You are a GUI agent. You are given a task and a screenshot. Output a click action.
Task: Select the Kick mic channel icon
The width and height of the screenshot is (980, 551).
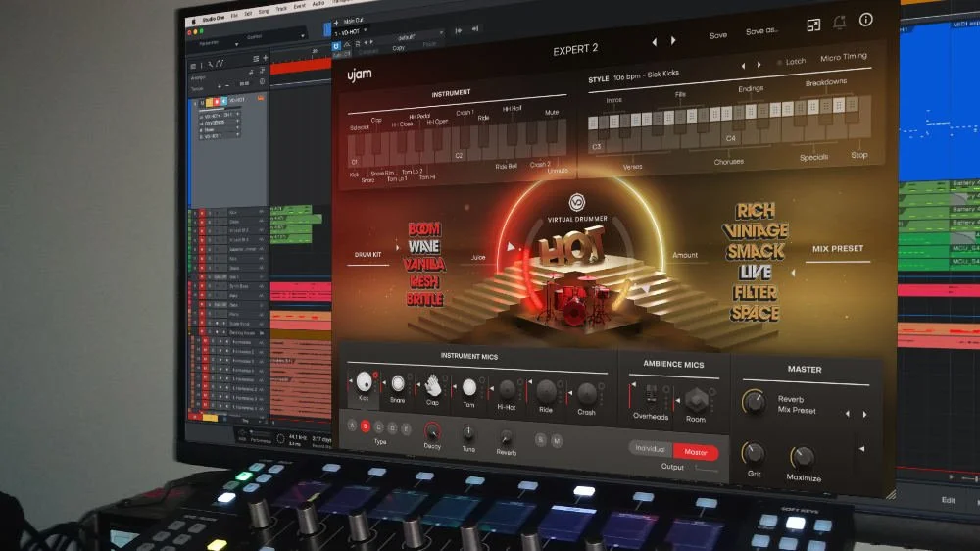coord(364,381)
